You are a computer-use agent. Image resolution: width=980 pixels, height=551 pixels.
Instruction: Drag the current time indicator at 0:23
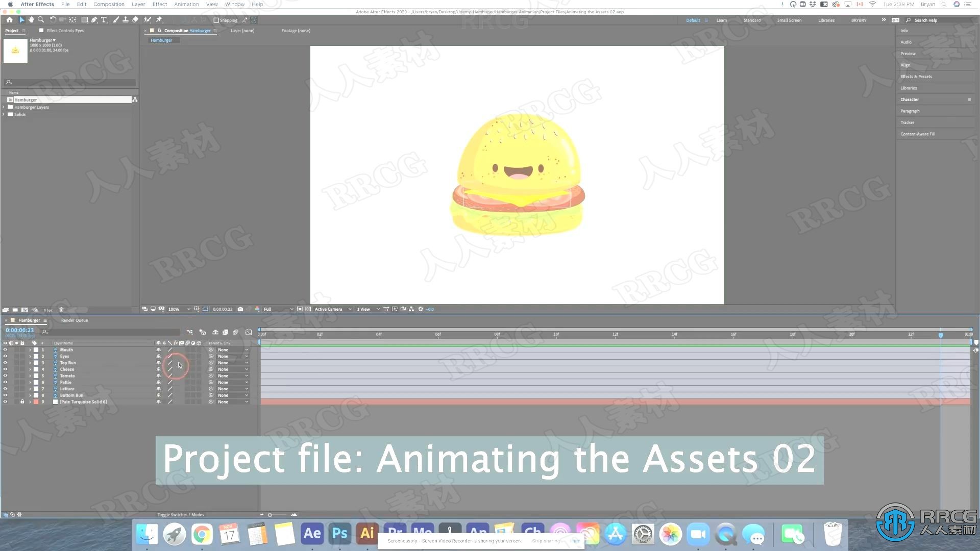click(942, 334)
